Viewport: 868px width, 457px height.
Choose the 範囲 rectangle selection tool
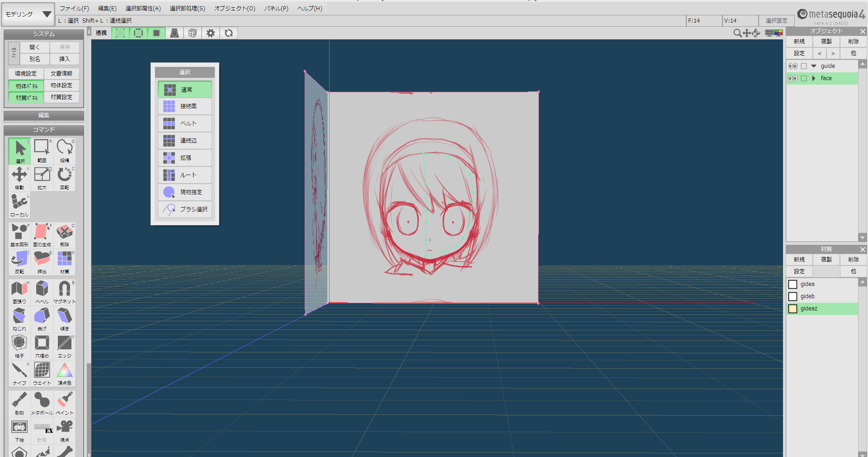pos(42,151)
